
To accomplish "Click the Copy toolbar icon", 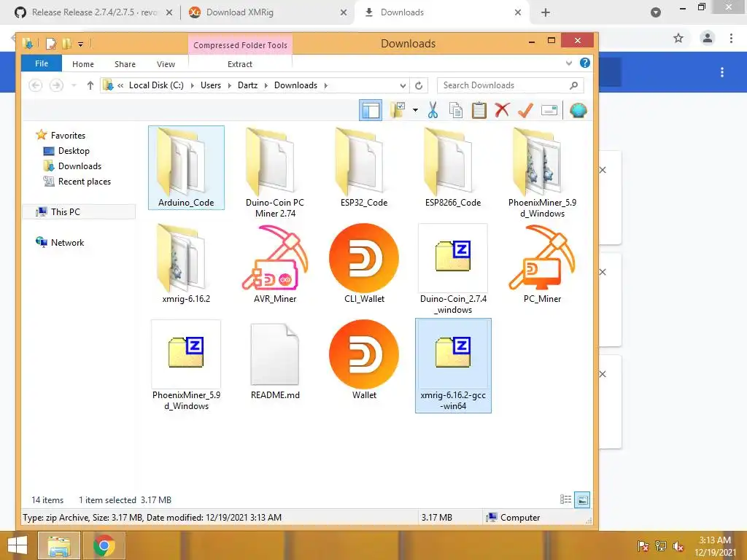I will click(x=456, y=111).
